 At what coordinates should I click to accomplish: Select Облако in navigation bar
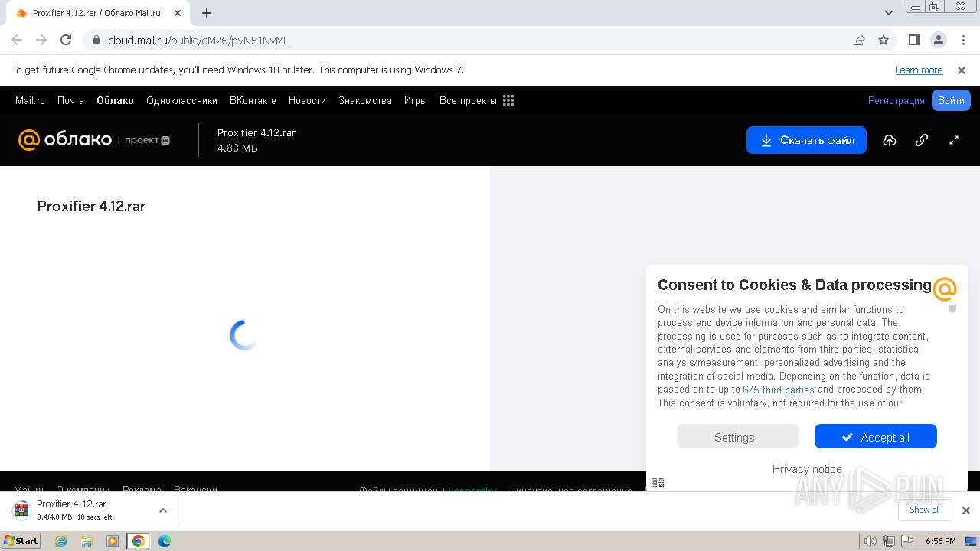click(x=115, y=100)
